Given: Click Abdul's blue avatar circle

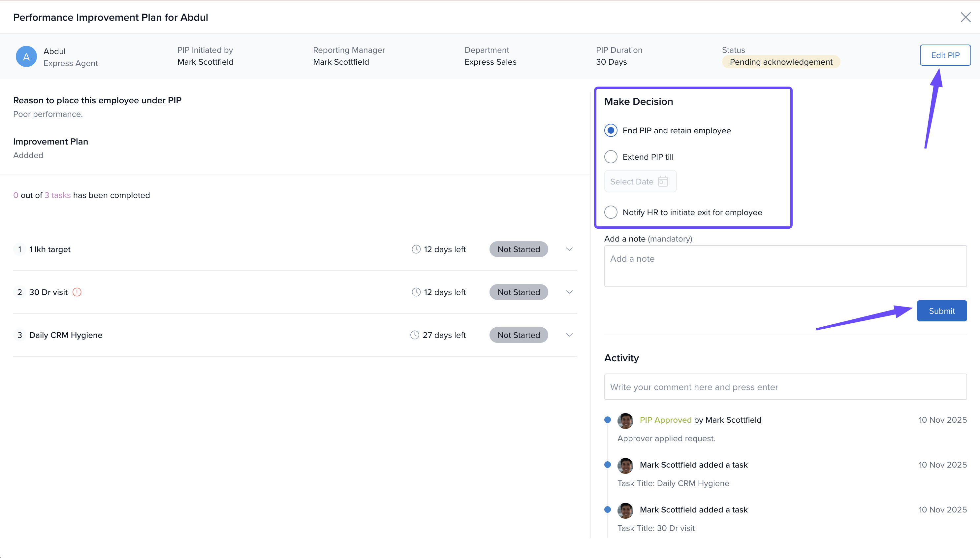Looking at the screenshot, I should point(26,57).
